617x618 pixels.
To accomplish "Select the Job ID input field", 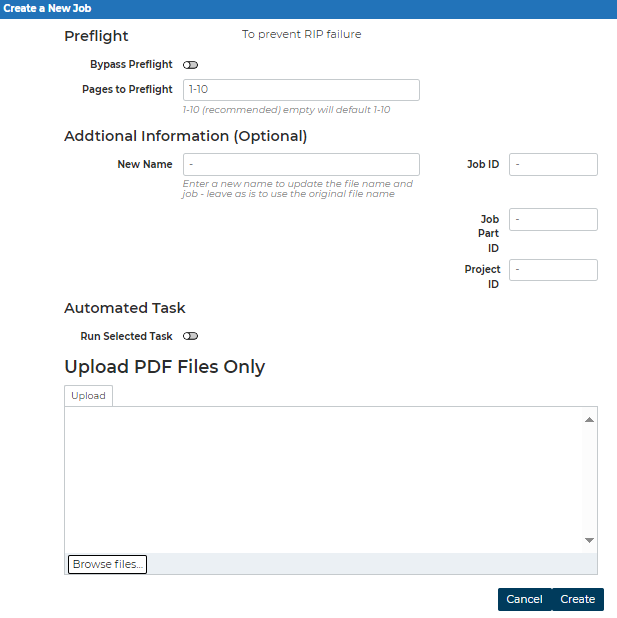I will [553, 164].
